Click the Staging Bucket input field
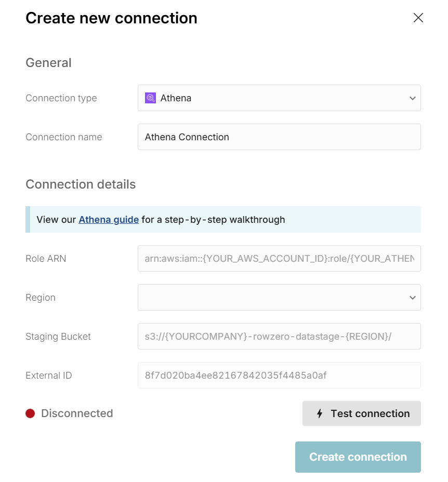This screenshot has width=448, height=482. 279,336
